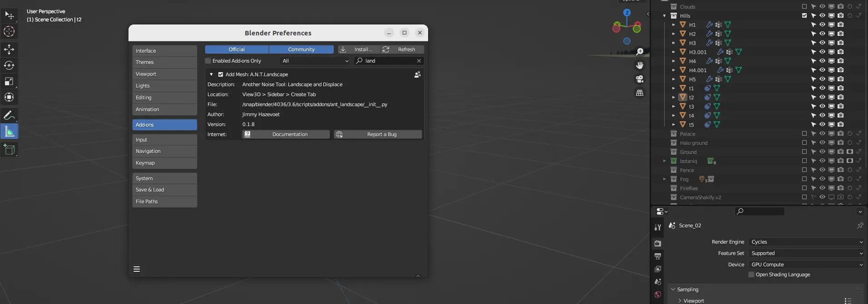Open the Save & Load tab
The width and height of the screenshot is (868, 304).
[x=165, y=190]
